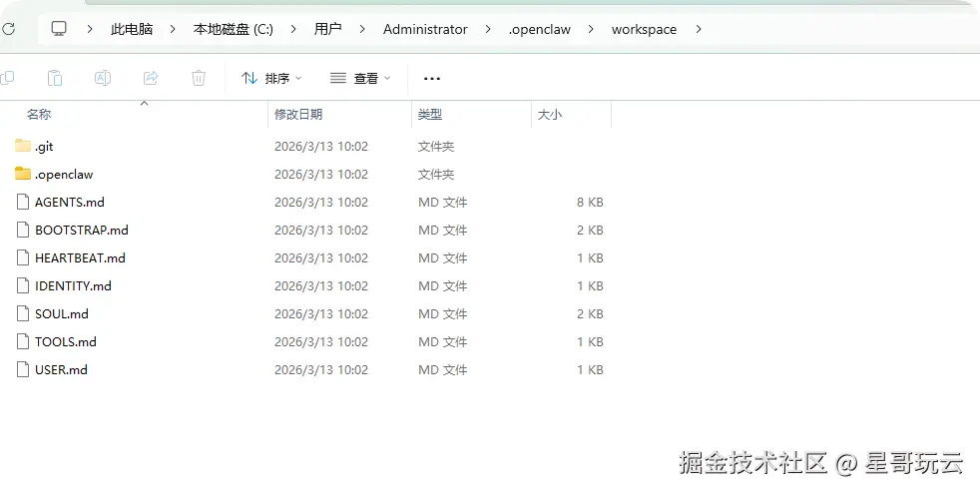
Task: Click workspace in breadcrumb path
Action: [x=644, y=29]
